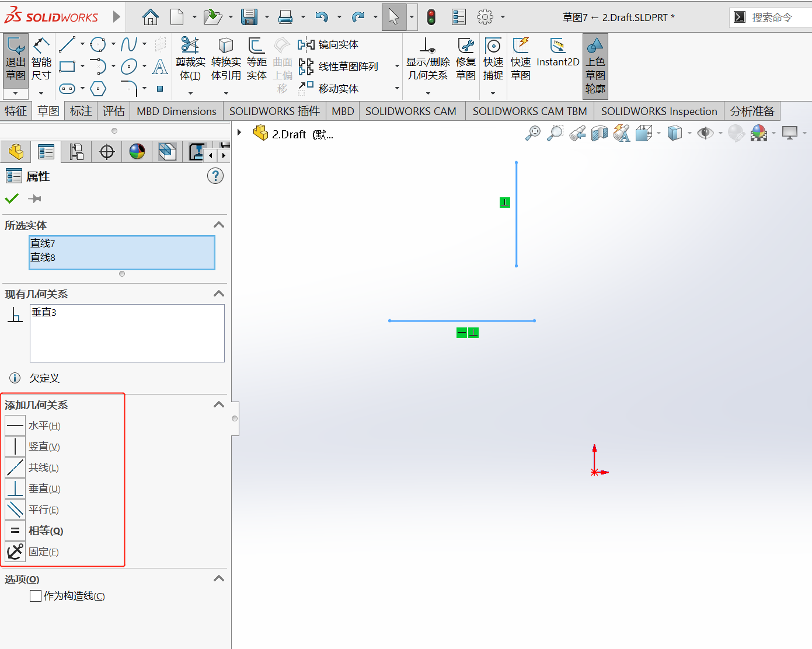Click Display/Delete Relations (显示/删除几何关系)
The height and width of the screenshot is (649, 812).
(x=428, y=59)
